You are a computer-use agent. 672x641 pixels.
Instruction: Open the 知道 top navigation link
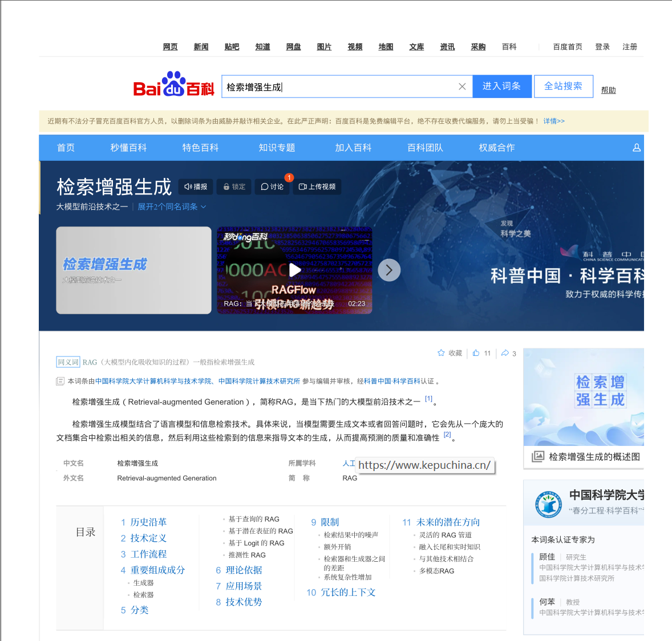tap(263, 47)
